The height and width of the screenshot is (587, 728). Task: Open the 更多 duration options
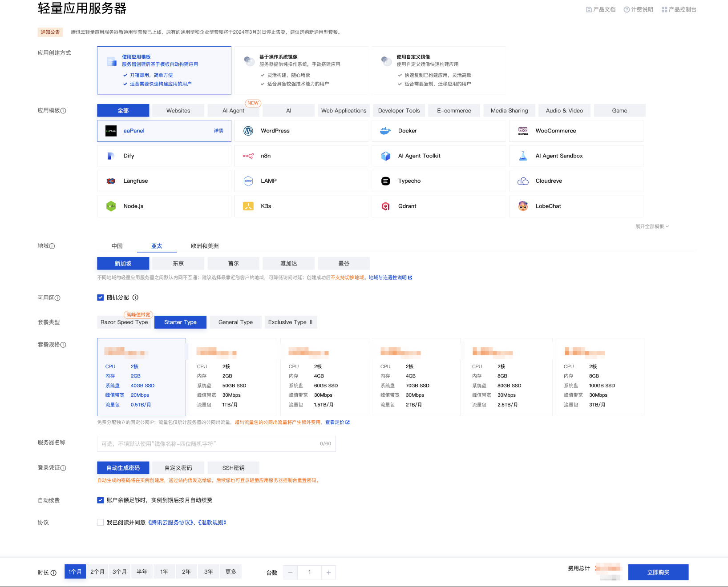click(x=231, y=572)
